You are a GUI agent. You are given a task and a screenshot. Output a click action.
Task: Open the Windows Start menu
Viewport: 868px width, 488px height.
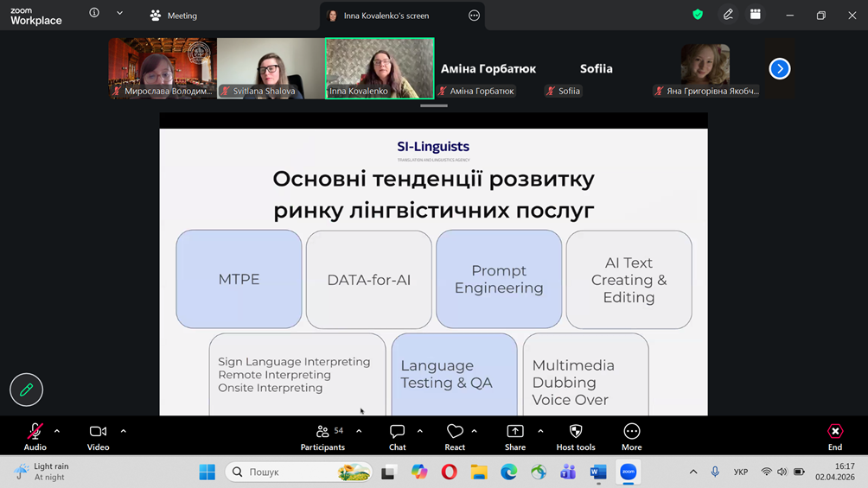[x=207, y=472]
